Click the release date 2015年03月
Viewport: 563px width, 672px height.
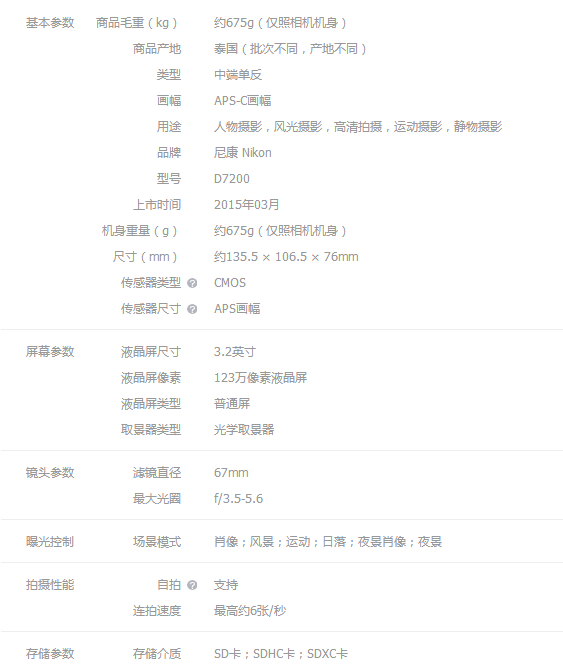[246, 205]
